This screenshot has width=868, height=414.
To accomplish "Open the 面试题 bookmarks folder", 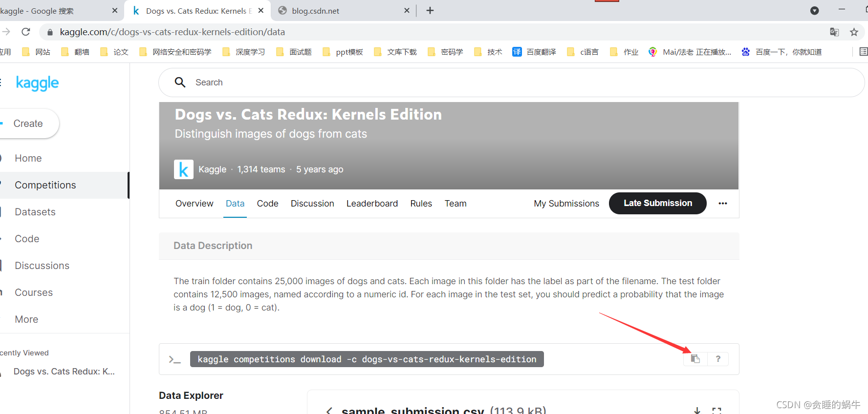I will [x=294, y=52].
